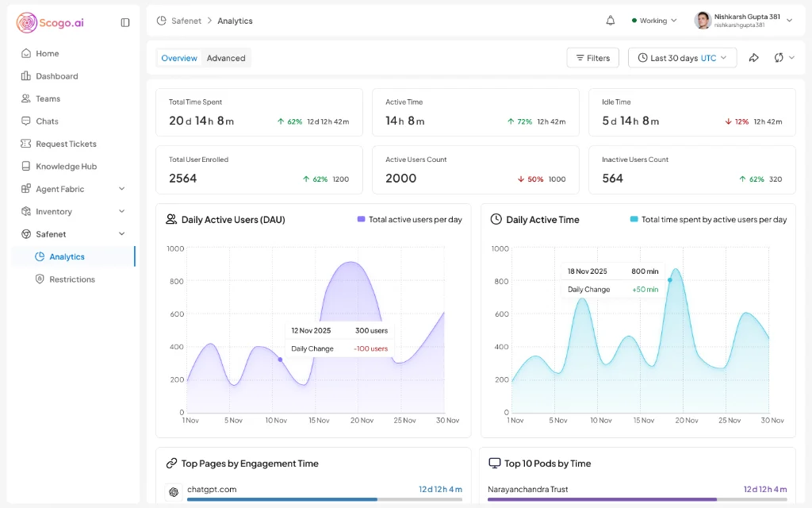Open Home from sidebar
Image resolution: width=812 pixels, height=508 pixels.
click(47, 53)
